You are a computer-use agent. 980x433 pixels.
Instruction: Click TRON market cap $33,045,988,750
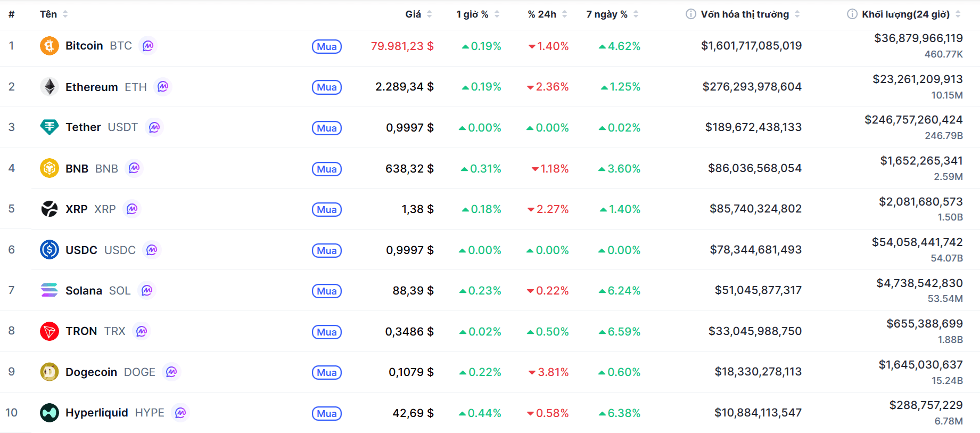pos(755,331)
